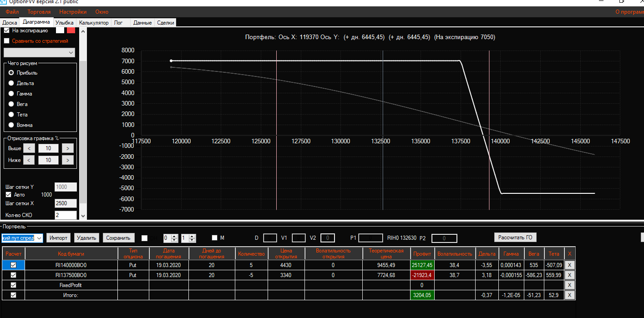Open the Калькулятор tab
Viewport: 644px width, 318px height.
94,22
